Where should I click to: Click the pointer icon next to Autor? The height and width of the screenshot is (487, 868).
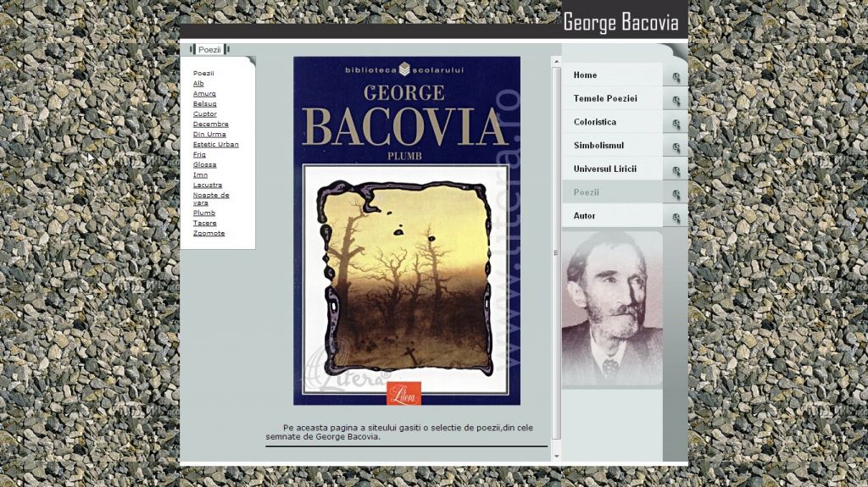pos(676,219)
